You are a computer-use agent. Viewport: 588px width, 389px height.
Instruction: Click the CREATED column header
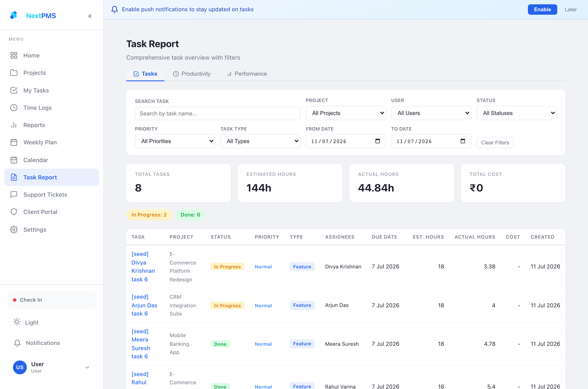[542, 237]
